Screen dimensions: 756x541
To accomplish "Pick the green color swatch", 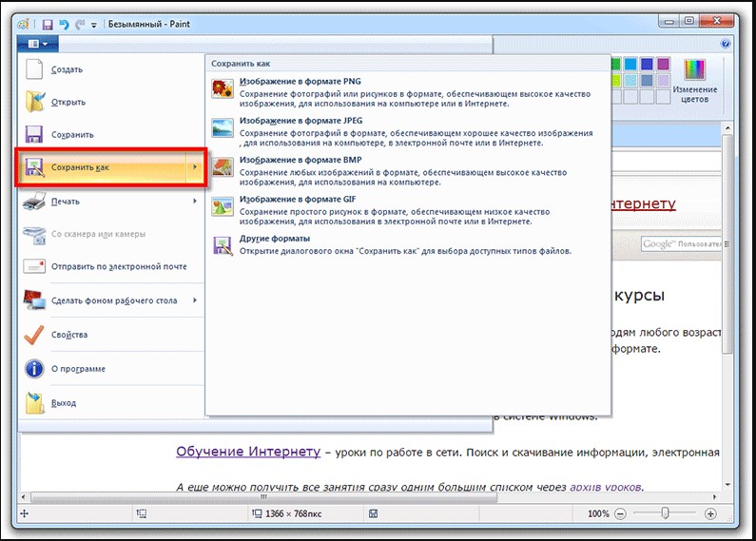I will coord(615,64).
